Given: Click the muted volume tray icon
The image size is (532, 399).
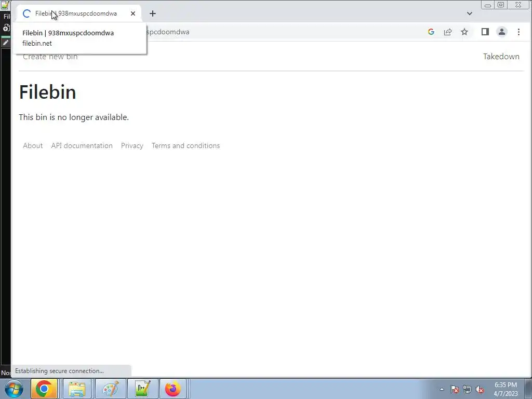Looking at the screenshot, I should tap(480, 389).
